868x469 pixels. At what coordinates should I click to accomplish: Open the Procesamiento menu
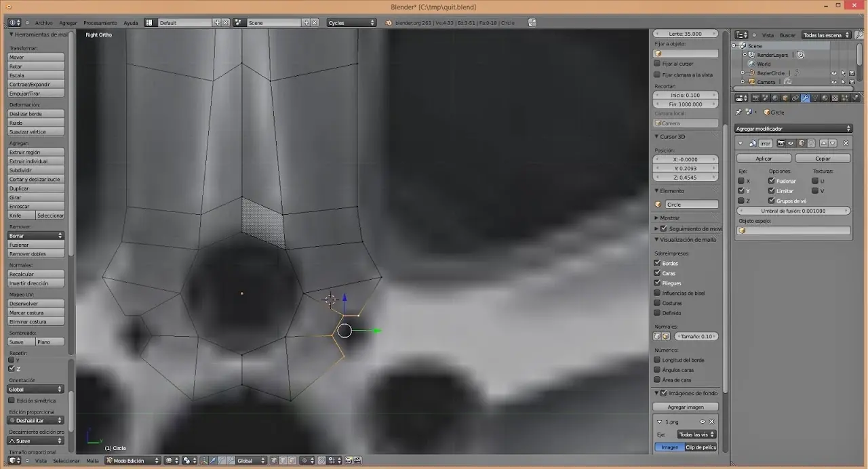click(x=100, y=23)
